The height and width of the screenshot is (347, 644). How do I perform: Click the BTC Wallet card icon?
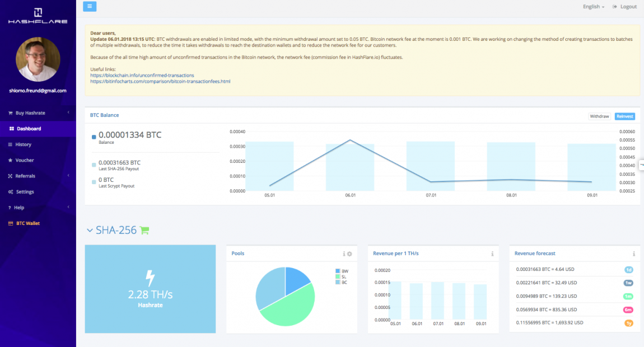point(11,223)
